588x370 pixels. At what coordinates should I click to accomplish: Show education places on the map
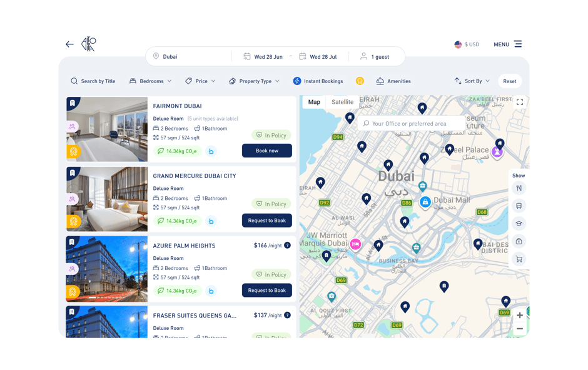click(519, 224)
